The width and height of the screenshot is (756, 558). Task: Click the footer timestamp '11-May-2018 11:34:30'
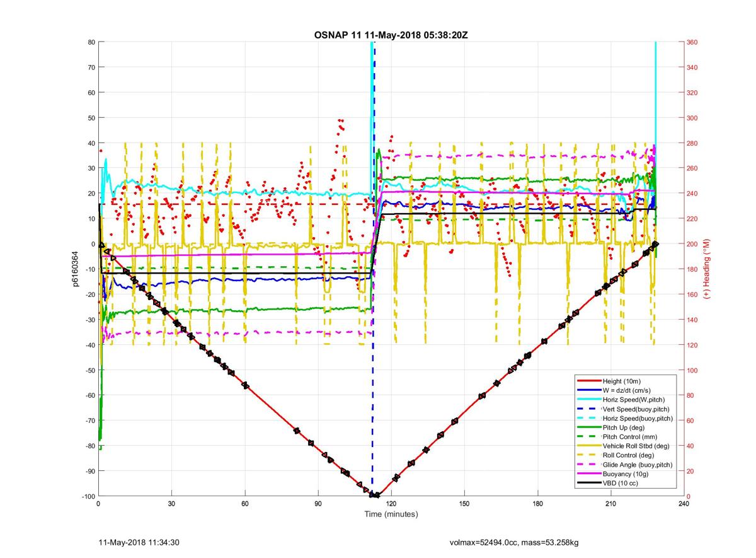coord(140,542)
